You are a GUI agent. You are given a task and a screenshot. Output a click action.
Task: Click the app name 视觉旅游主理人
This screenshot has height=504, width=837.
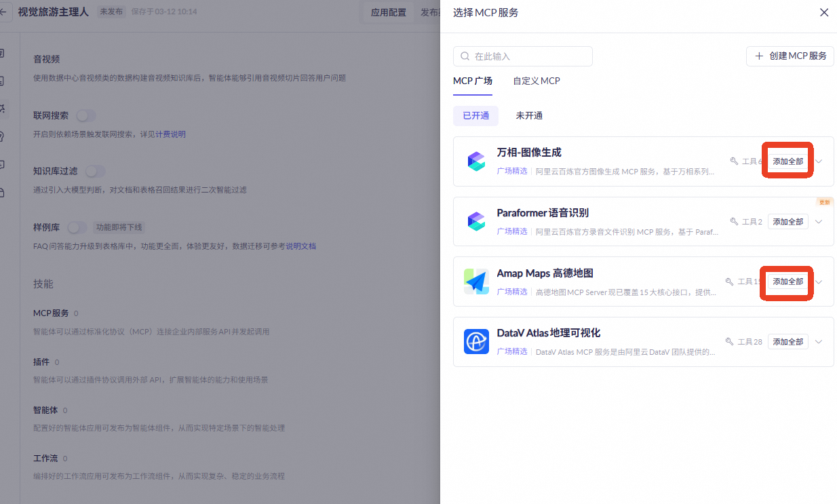(53, 12)
